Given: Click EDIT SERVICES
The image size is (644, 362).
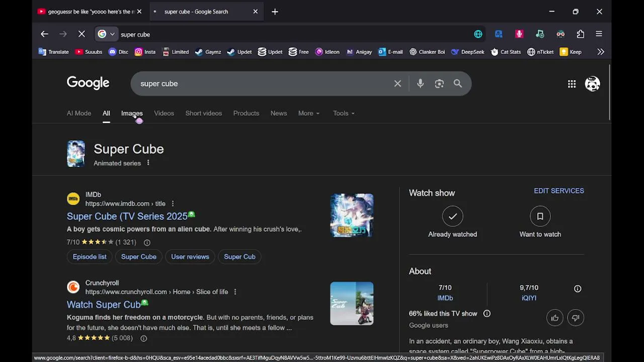Looking at the screenshot, I should [x=559, y=191].
